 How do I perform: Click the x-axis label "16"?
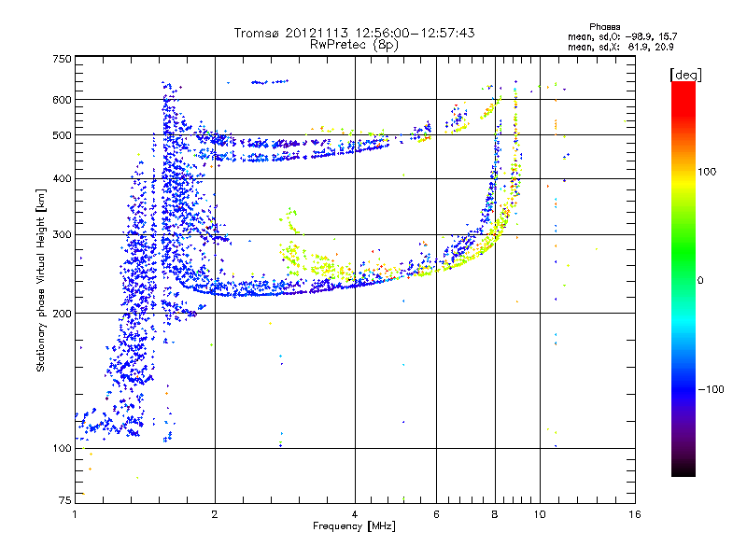(635, 514)
